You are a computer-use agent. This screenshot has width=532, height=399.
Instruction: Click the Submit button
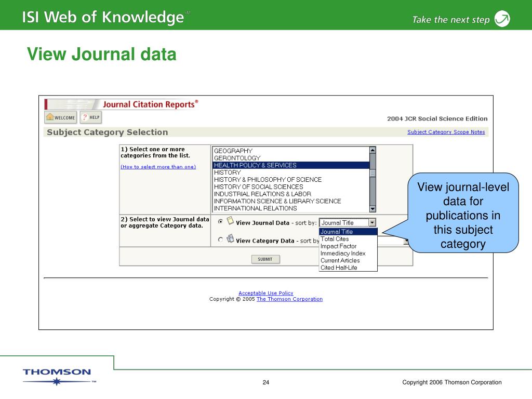(265, 259)
